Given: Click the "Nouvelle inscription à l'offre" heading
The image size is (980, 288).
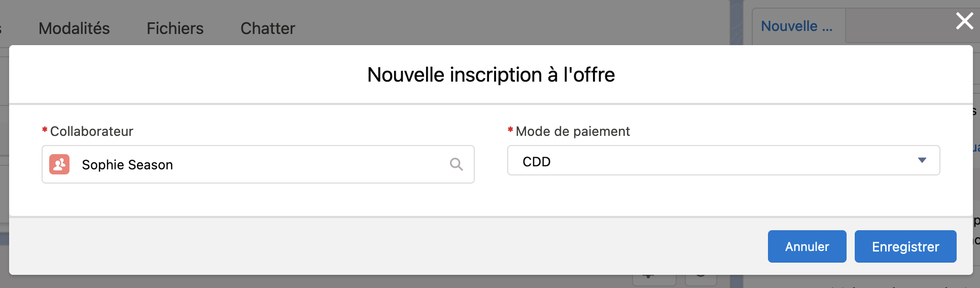Looking at the screenshot, I should (x=491, y=75).
